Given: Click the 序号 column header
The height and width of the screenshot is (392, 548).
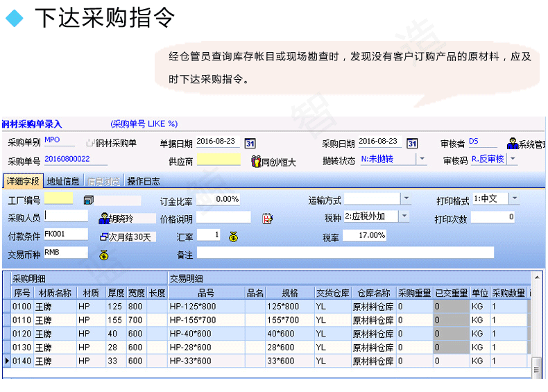Looking at the screenshot, I should click(22, 293).
